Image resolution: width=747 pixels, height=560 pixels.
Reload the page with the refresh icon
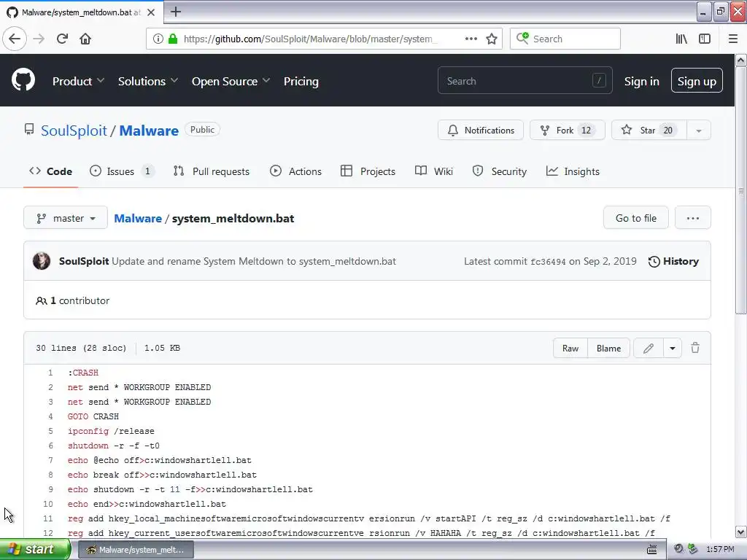(62, 39)
